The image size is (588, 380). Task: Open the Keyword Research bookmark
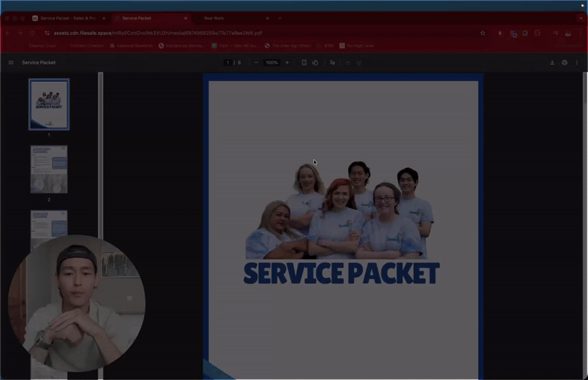pos(131,45)
